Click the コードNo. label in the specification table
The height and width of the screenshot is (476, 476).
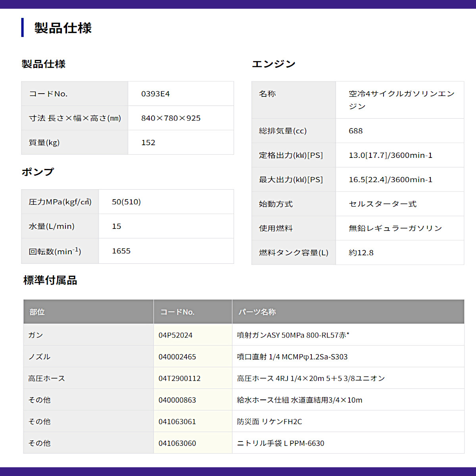[x=48, y=94]
